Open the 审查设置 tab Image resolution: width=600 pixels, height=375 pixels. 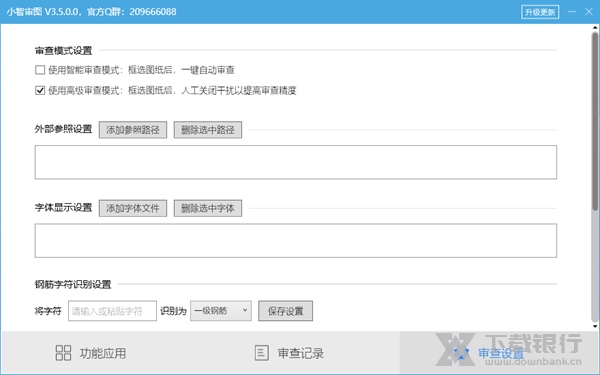[499, 353]
